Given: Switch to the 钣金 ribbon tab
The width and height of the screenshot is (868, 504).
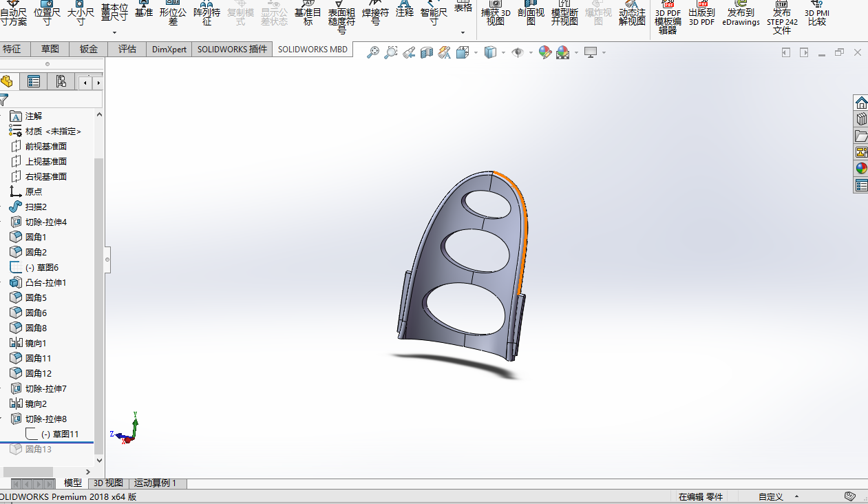Looking at the screenshot, I should 88,49.
